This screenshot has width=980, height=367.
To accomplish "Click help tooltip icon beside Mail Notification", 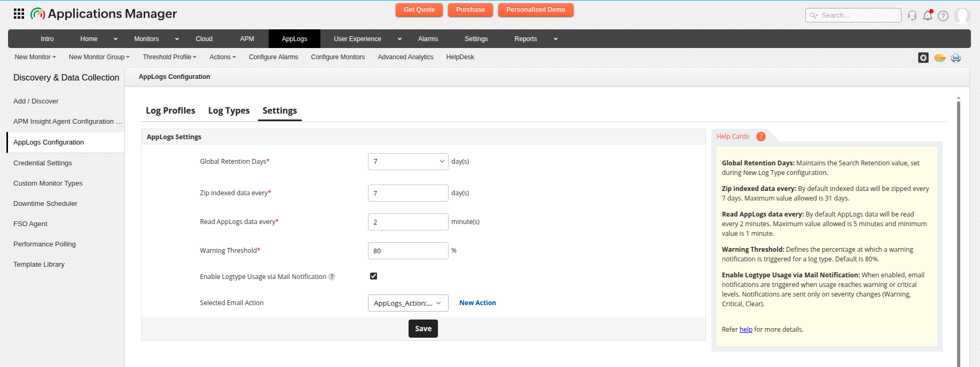I will tap(332, 277).
